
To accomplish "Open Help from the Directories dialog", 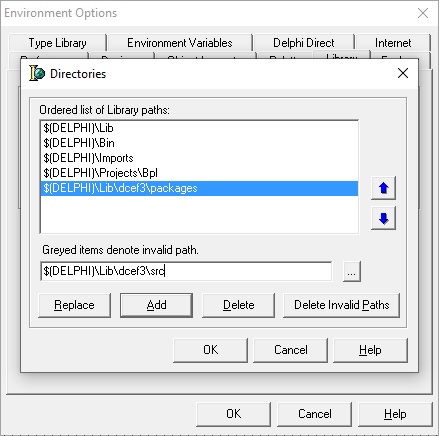I will tap(370, 350).
